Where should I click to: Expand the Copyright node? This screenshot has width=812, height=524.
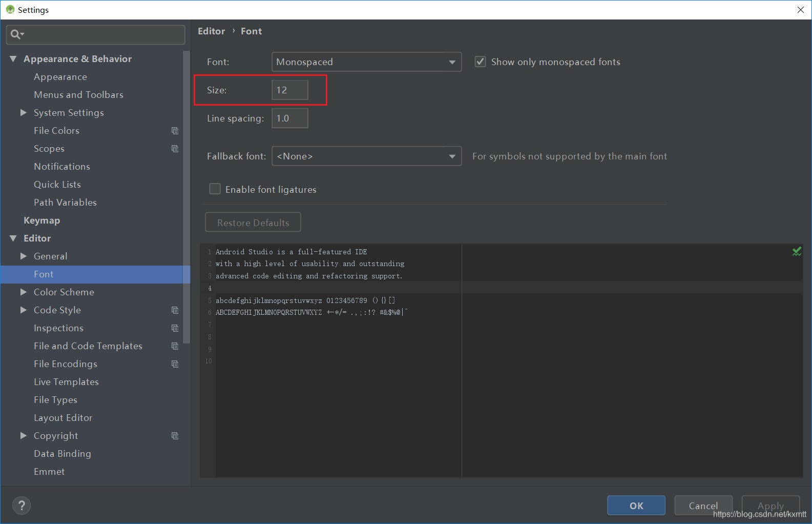23,435
